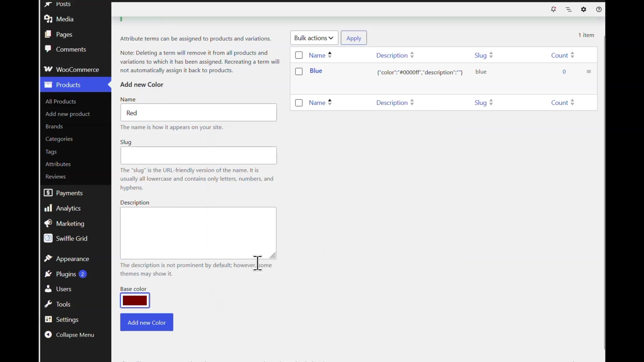
Task: Open the activity list icon in top bar
Action: [569, 9]
